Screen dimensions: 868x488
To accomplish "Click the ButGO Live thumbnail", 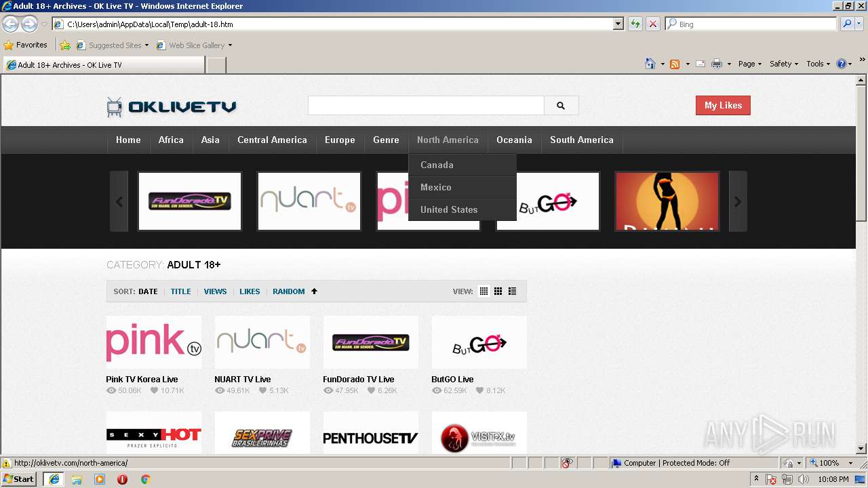I will coord(479,342).
